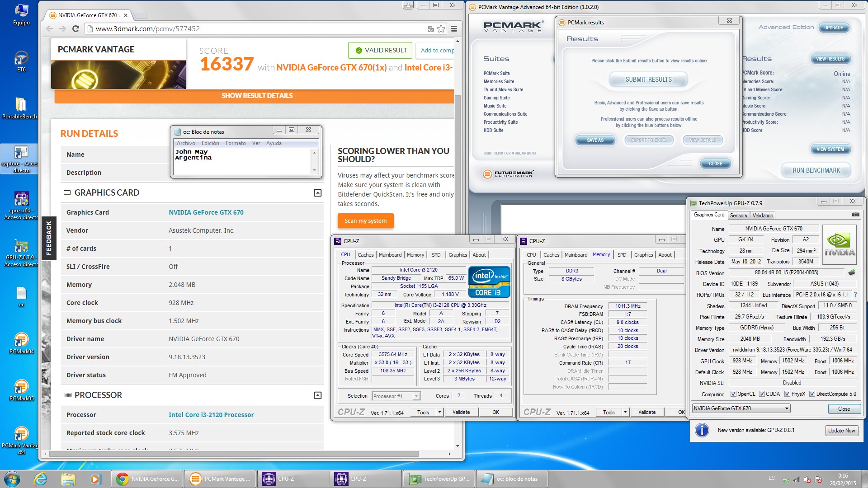Open Bus Interface help question mark in GPU-Z

[855, 295]
